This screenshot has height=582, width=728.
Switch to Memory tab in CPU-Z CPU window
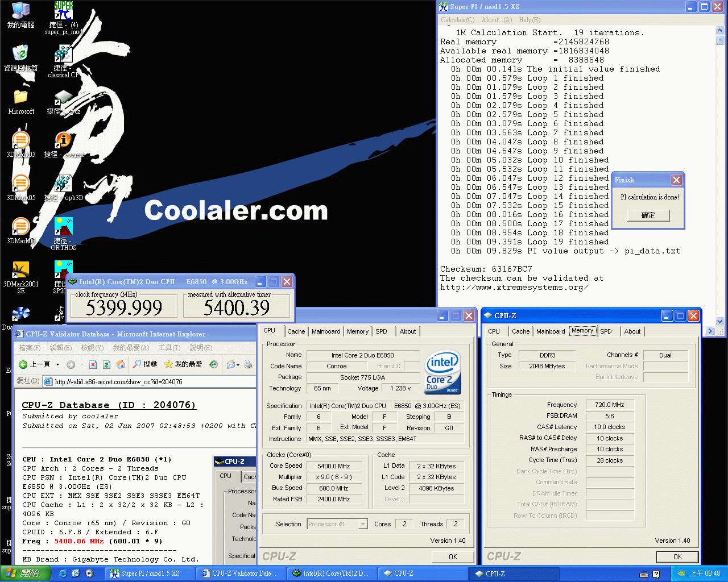click(x=358, y=331)
